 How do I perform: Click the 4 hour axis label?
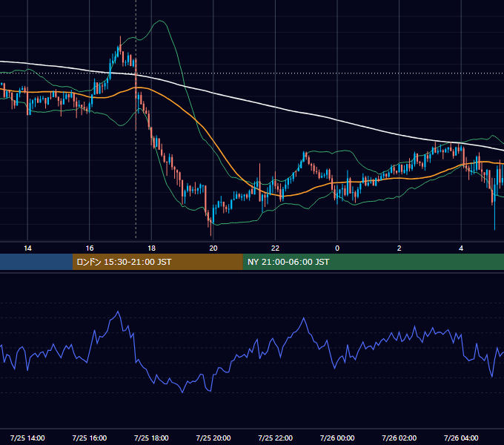[x=461, y=248]
